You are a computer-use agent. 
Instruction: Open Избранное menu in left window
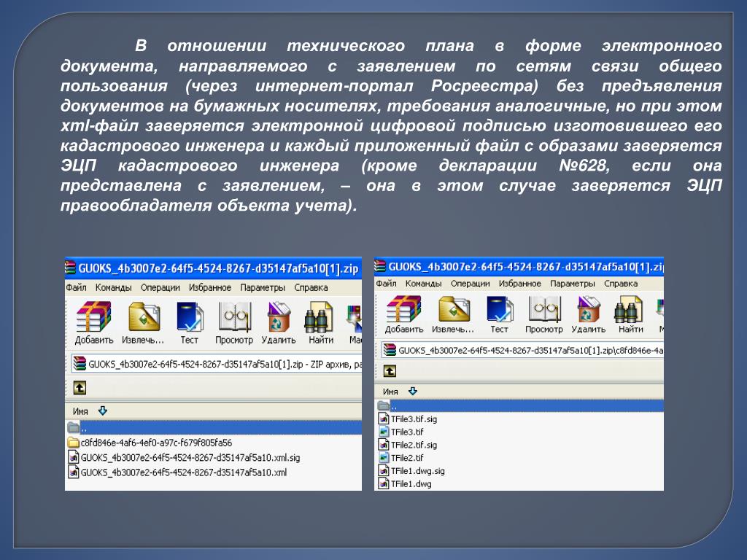tap(210, 287)
